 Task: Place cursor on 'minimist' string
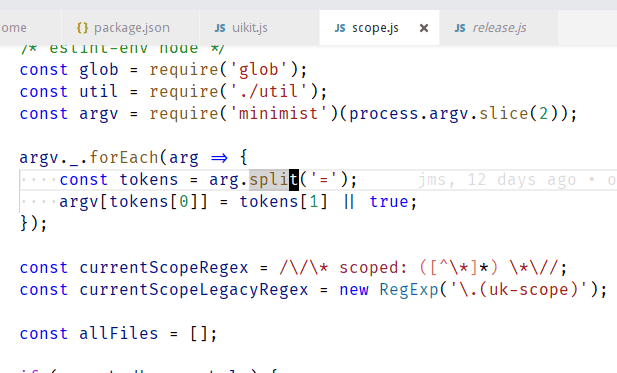[278, 114]
